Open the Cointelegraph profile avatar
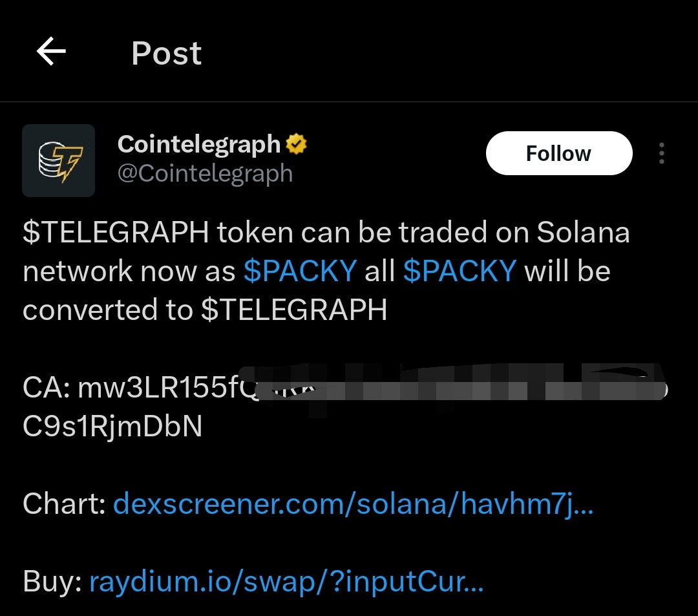Image resolution: width=698 pixels, height=616 pixels. tap(58, 160)
